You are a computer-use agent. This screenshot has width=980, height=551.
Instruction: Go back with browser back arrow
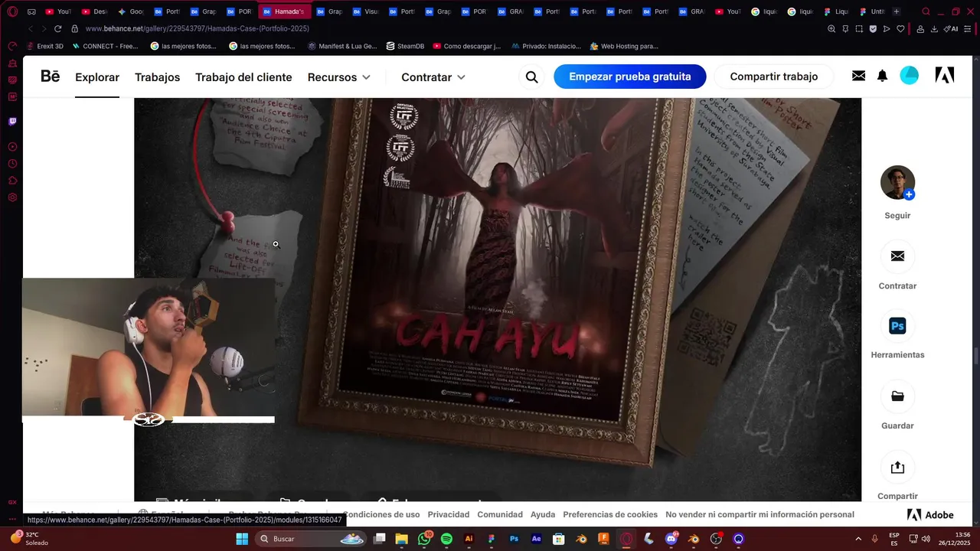[x=31, y=28]
